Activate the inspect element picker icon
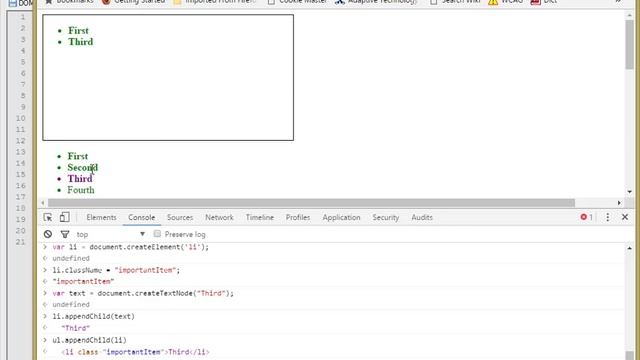Image resolution: width=640 pixels, height=360 pixels. coord(48,217)
